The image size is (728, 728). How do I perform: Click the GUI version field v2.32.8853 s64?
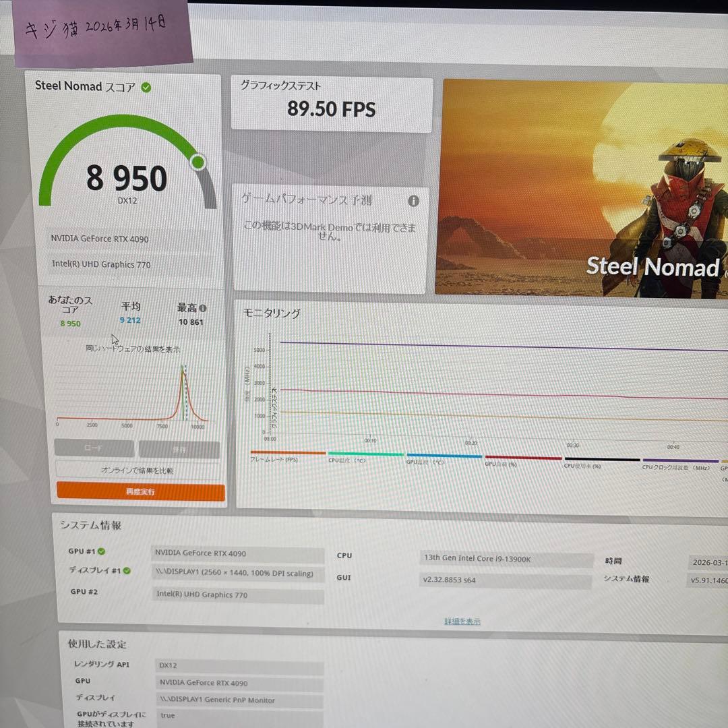[506, 580]
